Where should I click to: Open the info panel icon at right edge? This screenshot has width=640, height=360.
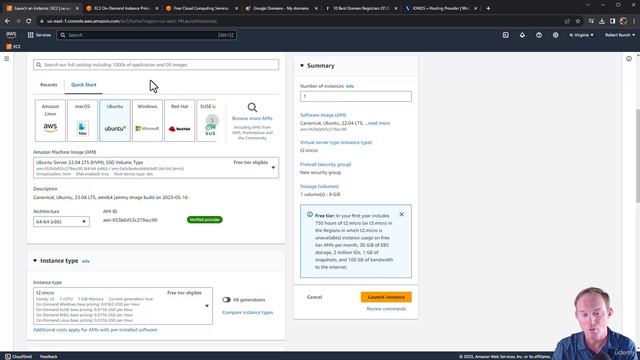click(629, 59)
